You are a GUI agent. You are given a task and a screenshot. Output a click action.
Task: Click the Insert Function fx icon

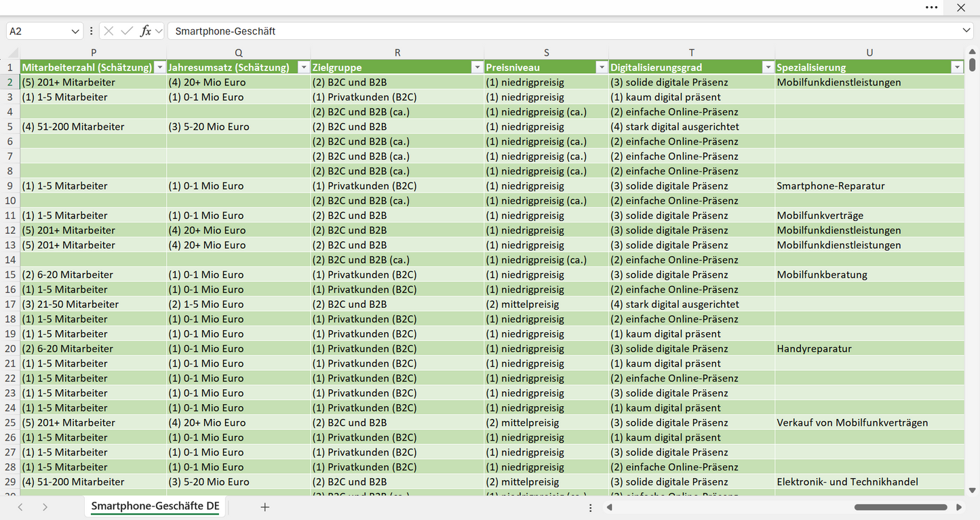145,31
